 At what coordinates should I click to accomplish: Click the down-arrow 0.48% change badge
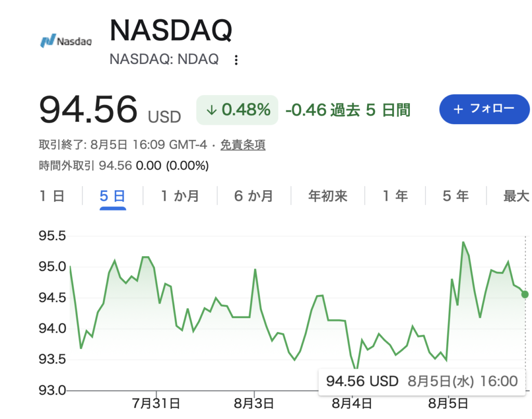click(237, 110)
